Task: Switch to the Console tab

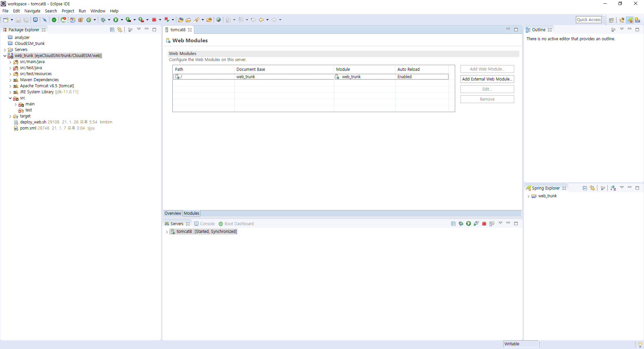Action: (204, 224)
